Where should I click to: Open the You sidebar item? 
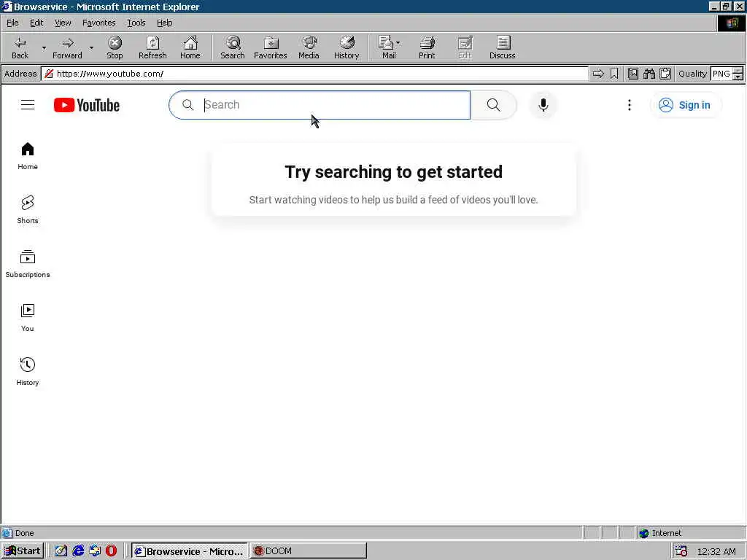coord(28,318)
